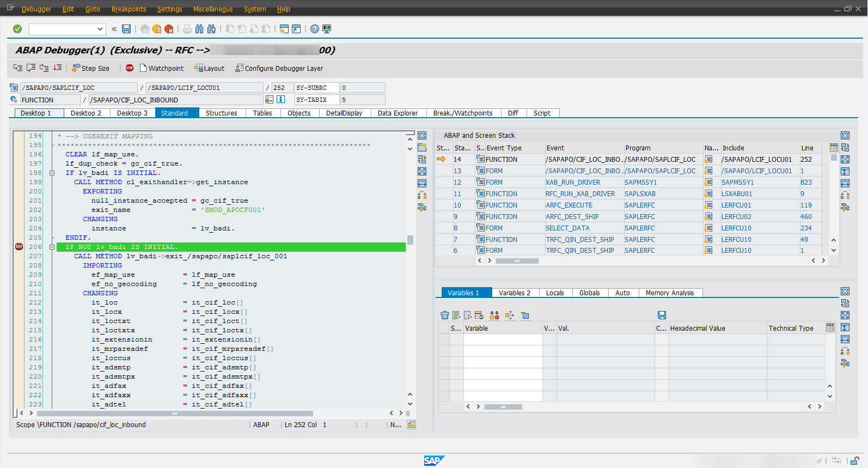868x468 pixels.
Task: Collapse the IF block at line 206
Action: click(x=52, y=247)
